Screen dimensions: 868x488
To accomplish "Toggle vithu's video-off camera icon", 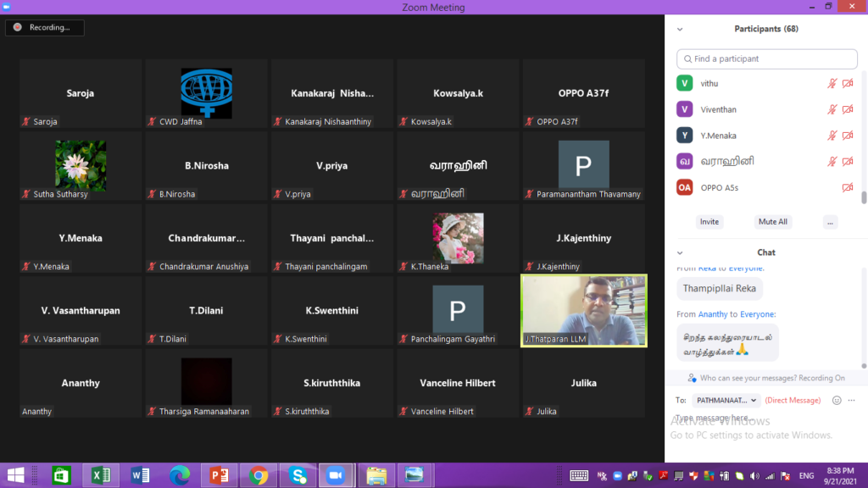I will tap(848, 84).
